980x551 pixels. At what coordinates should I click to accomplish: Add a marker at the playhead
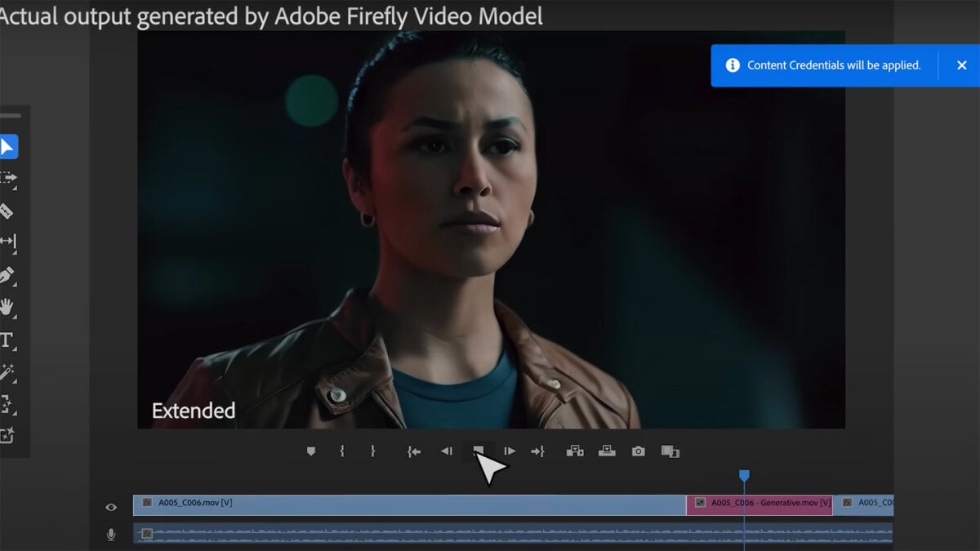click(311, 450)
